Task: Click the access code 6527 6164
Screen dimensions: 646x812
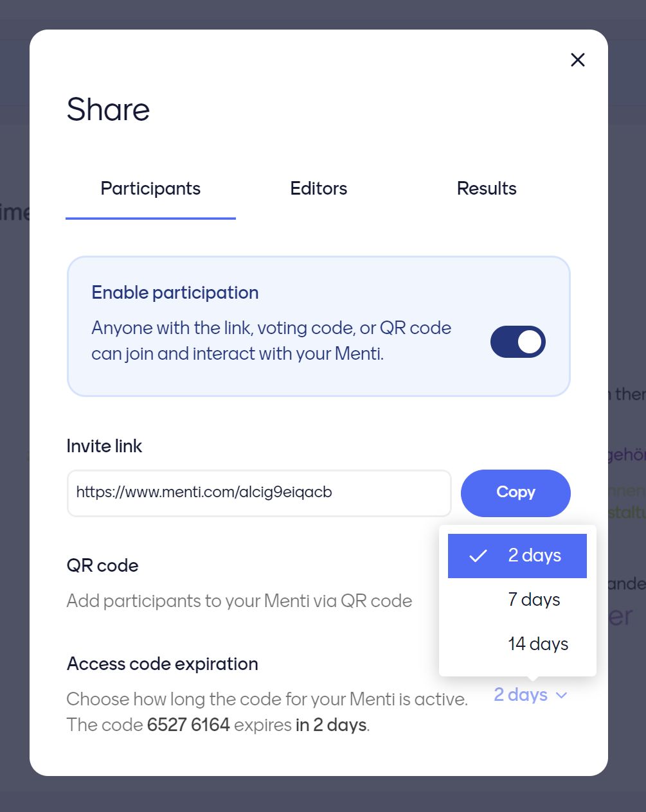Action: tap(188, 725)
